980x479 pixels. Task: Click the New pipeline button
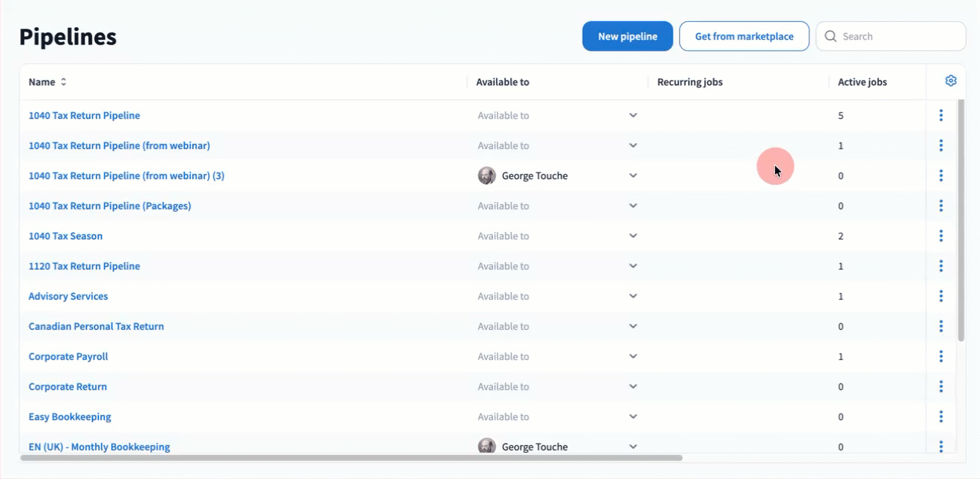pyautogui.click(x=627, y=36)
